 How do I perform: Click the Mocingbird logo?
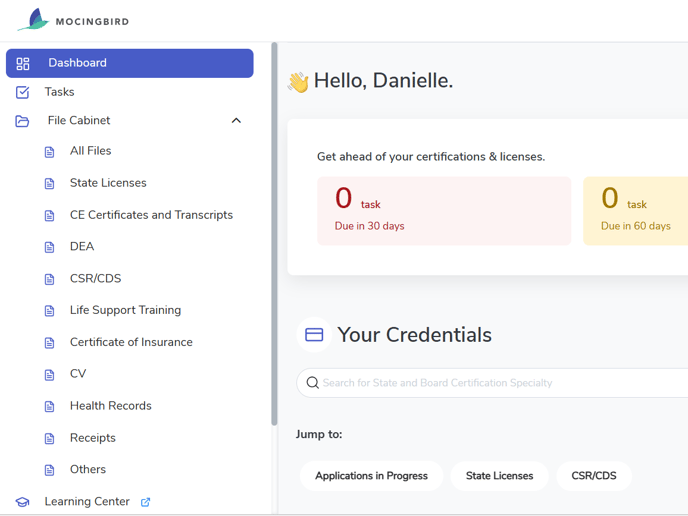pyautogui.click(x=73, y=20)
